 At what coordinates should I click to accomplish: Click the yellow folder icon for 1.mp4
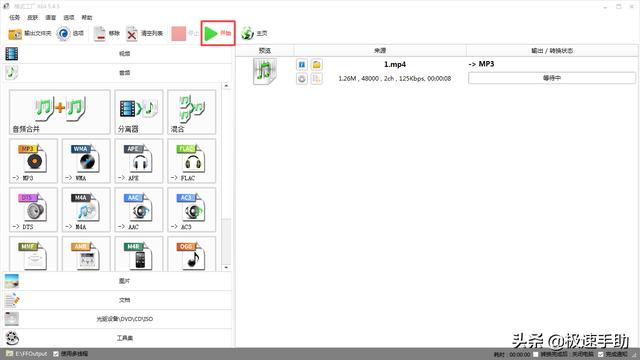click(316, 64)
